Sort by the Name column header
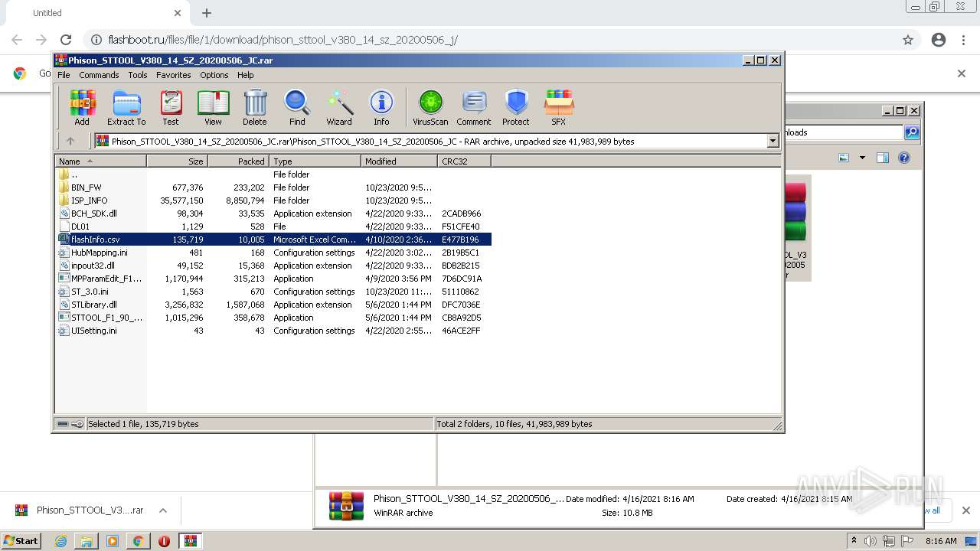The width and height of the screenshot is (980, 551). [101, 161]
